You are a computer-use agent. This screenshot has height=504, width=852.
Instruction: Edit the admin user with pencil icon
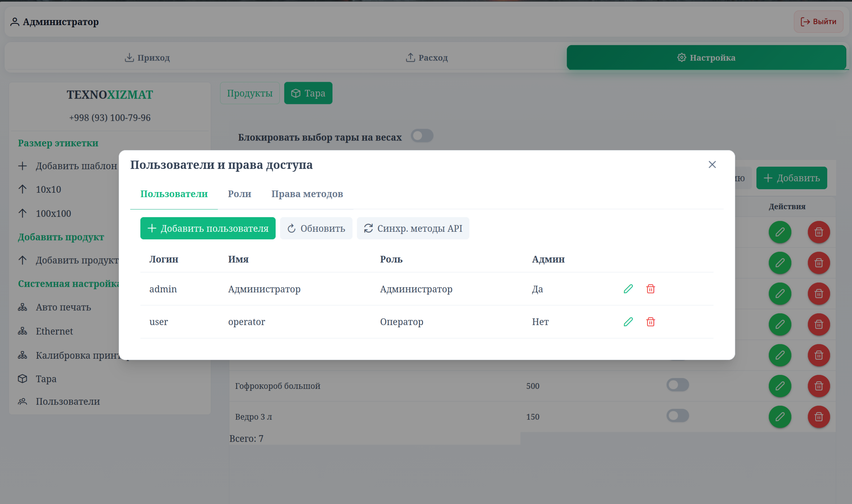point(628,289)
